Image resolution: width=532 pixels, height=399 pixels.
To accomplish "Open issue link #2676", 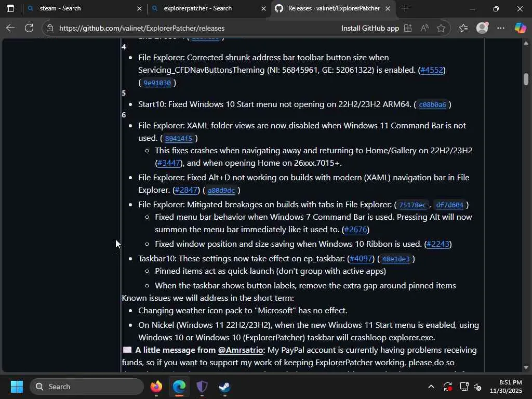I will [355, 229].
